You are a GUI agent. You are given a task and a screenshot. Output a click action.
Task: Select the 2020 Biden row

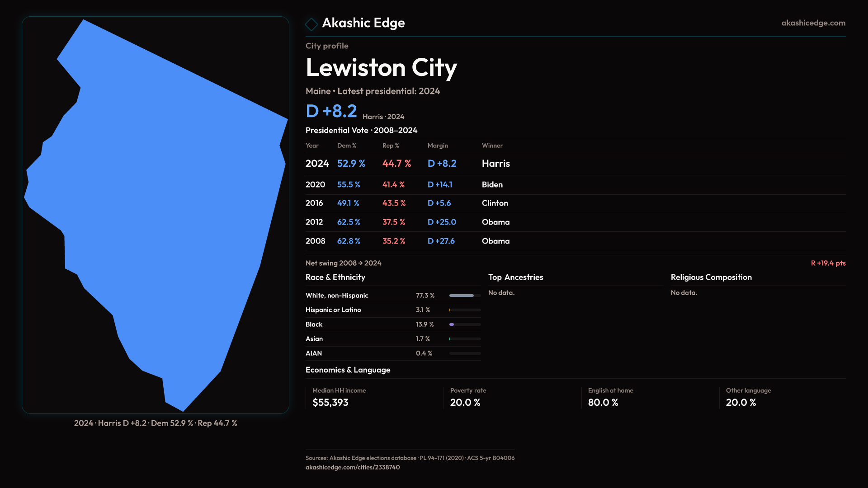point(407,185)
